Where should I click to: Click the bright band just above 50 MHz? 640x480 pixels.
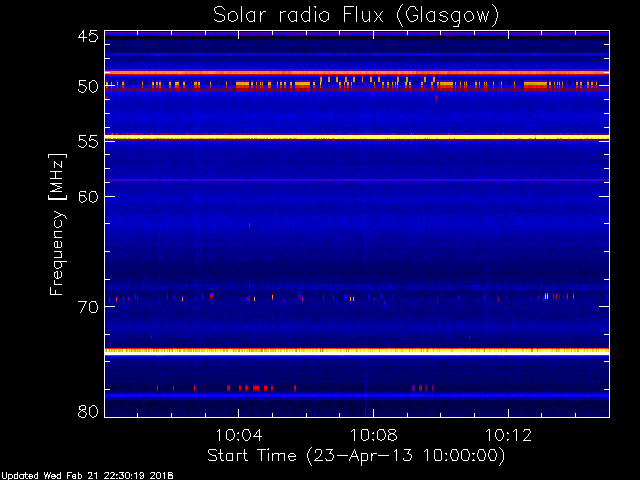point(356,73)
